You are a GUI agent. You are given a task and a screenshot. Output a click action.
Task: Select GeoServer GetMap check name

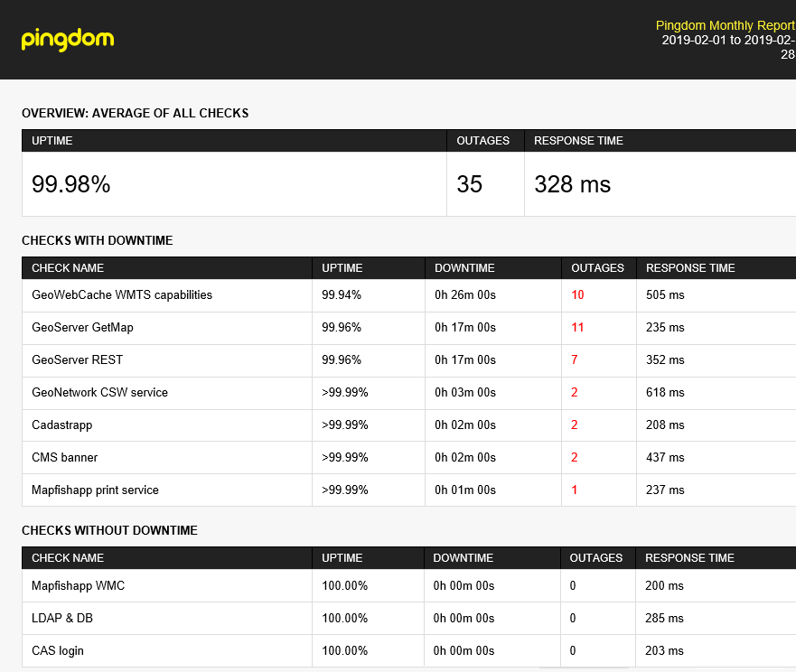point(82,327)
